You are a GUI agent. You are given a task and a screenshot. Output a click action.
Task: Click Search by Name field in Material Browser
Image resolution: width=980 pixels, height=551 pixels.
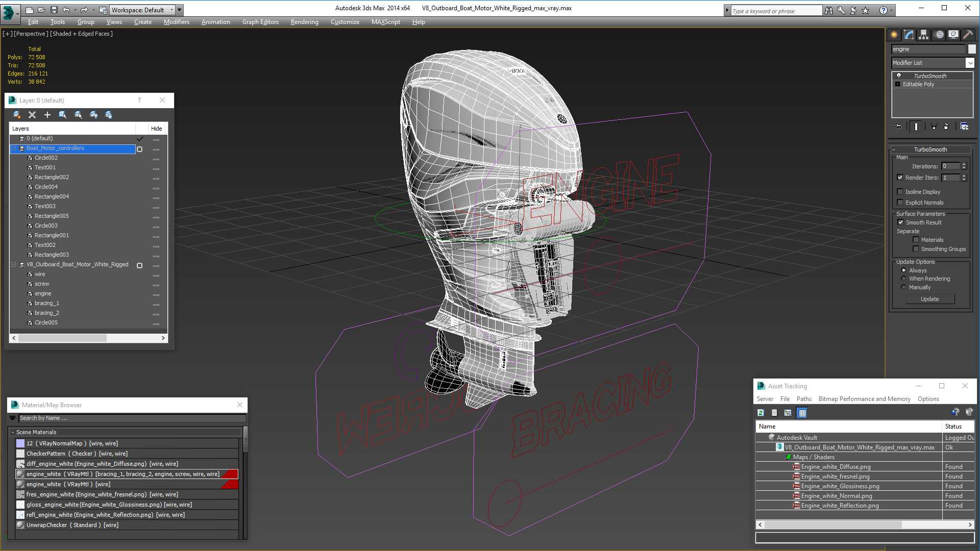(128, 418)
